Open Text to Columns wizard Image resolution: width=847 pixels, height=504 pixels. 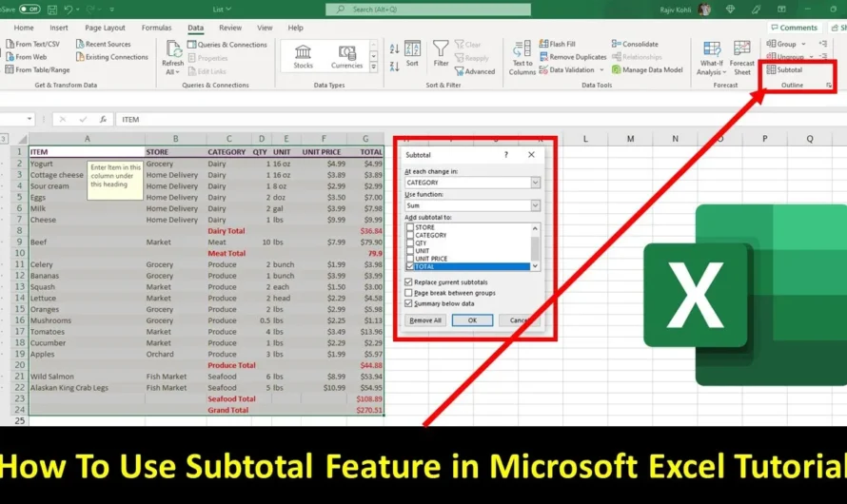coord(522,58)
